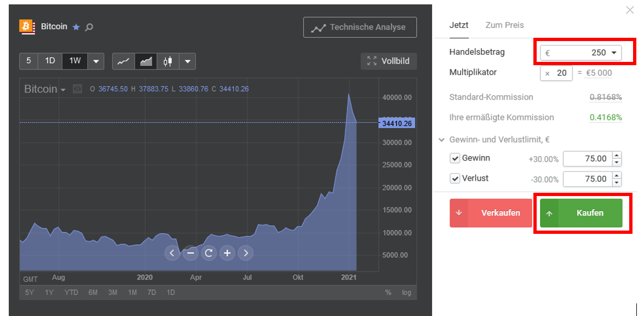Set chart range to 1Y
Image resolution: width=644 pixels, height=316 pixels.
(x=49, y=292)
